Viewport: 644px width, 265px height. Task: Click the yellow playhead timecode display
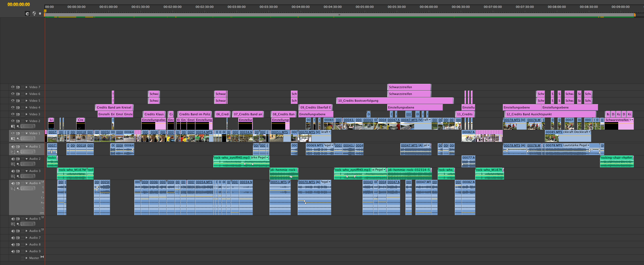coord(19,4)
